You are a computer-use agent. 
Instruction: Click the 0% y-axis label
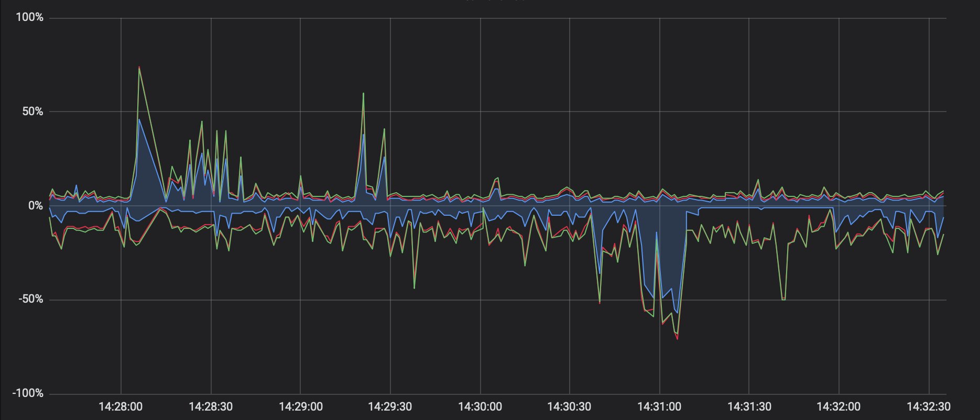coord(35,206)
